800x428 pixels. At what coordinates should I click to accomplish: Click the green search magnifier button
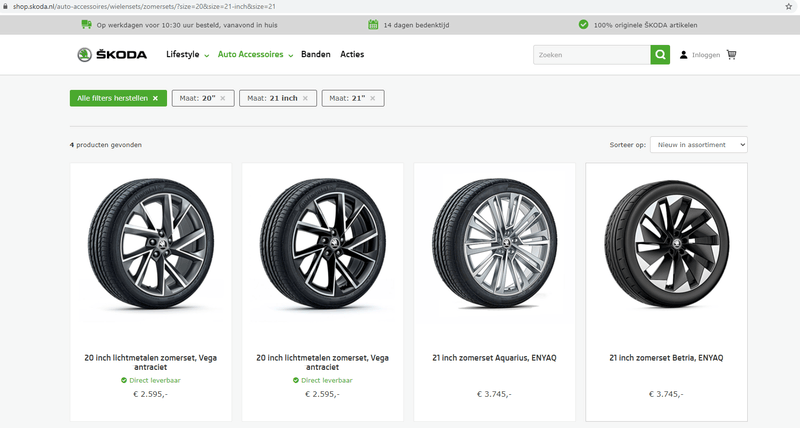660,55
